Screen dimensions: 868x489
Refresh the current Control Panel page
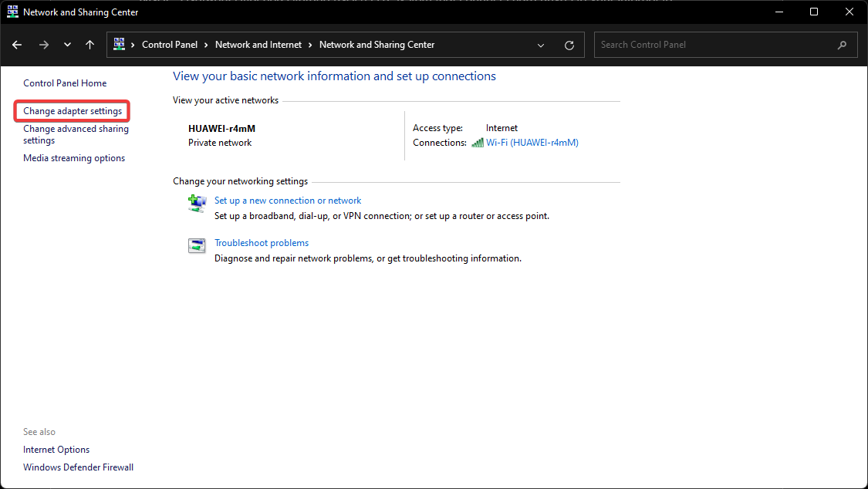569,45
